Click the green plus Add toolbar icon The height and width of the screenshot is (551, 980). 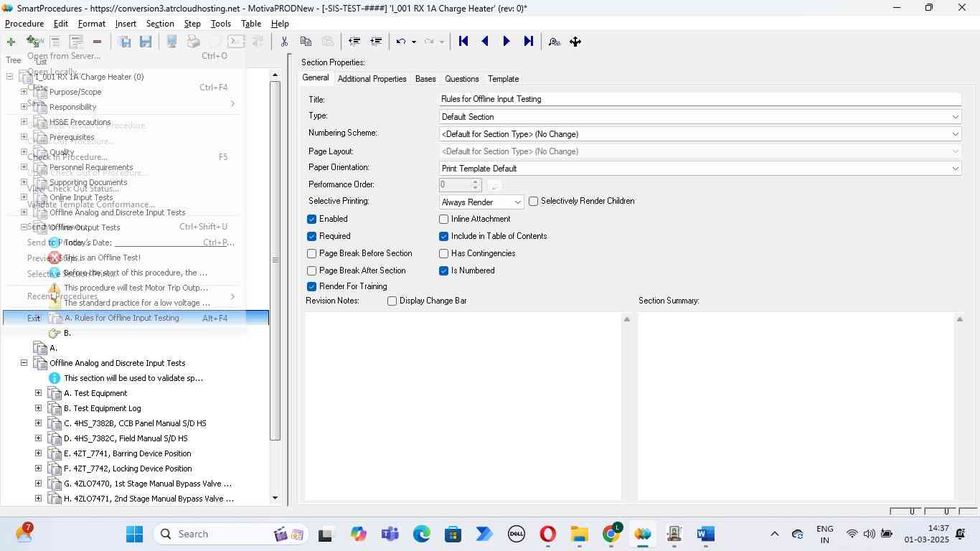click(11, 42)
